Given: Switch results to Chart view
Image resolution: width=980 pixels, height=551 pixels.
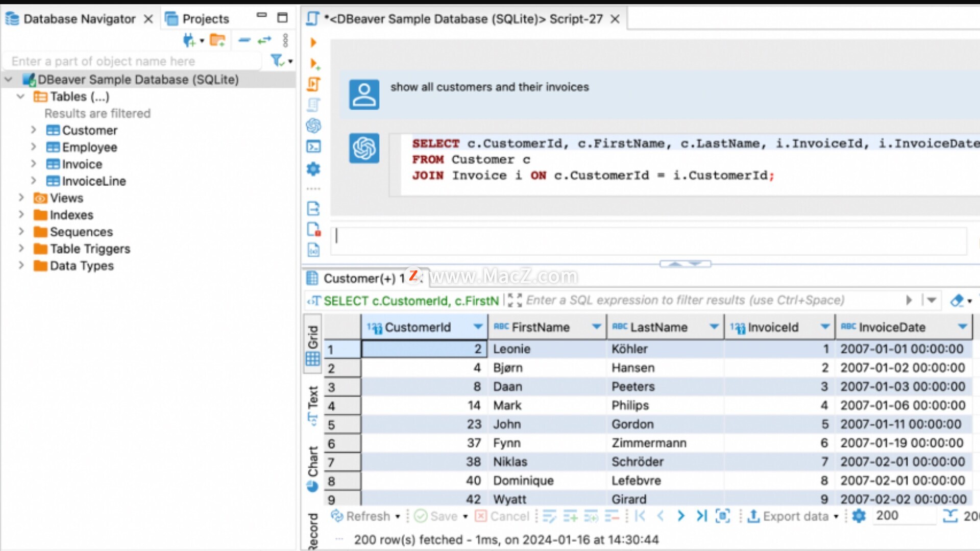Looking at the screenshot, I should pos(313,469).
